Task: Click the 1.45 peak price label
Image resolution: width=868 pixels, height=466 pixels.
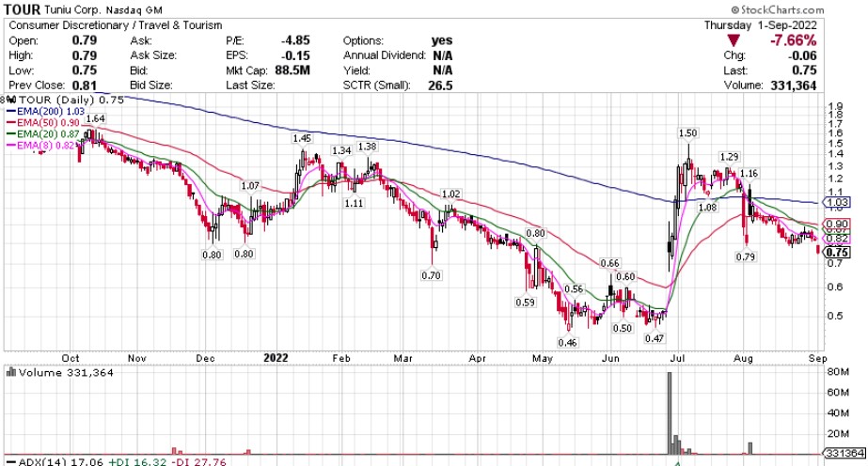Action: (x=302, y=138)
